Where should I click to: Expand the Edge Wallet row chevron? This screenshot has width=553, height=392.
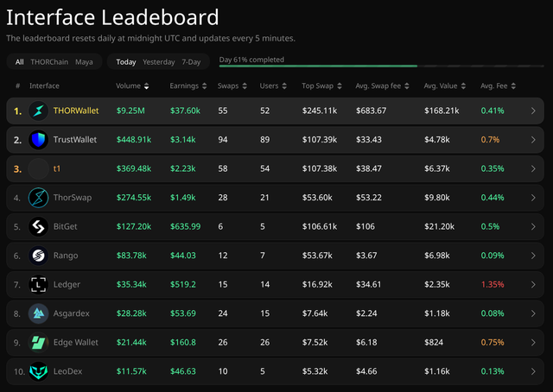pyautogui.click(x=533, y=342)
